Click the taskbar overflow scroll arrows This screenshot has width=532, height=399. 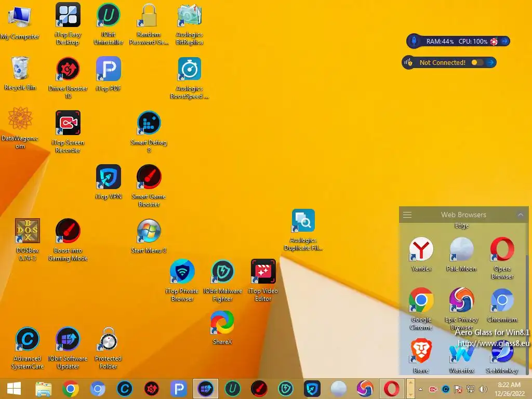tap(410, 389)
